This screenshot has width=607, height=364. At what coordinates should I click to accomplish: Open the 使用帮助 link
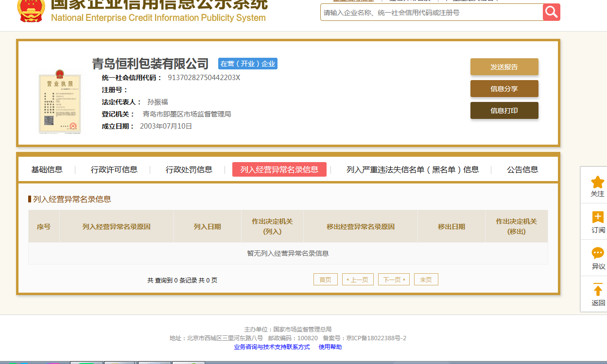[330, 347]
